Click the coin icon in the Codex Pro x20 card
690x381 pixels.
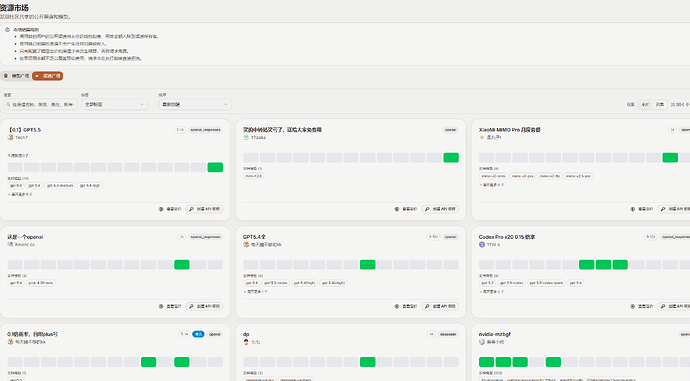coord(632,306)
